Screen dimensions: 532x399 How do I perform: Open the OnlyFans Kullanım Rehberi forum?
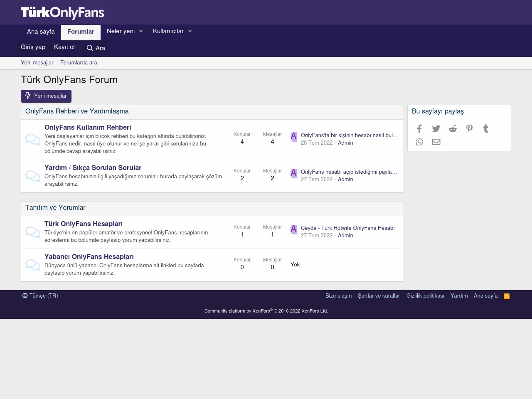(88, 128)
